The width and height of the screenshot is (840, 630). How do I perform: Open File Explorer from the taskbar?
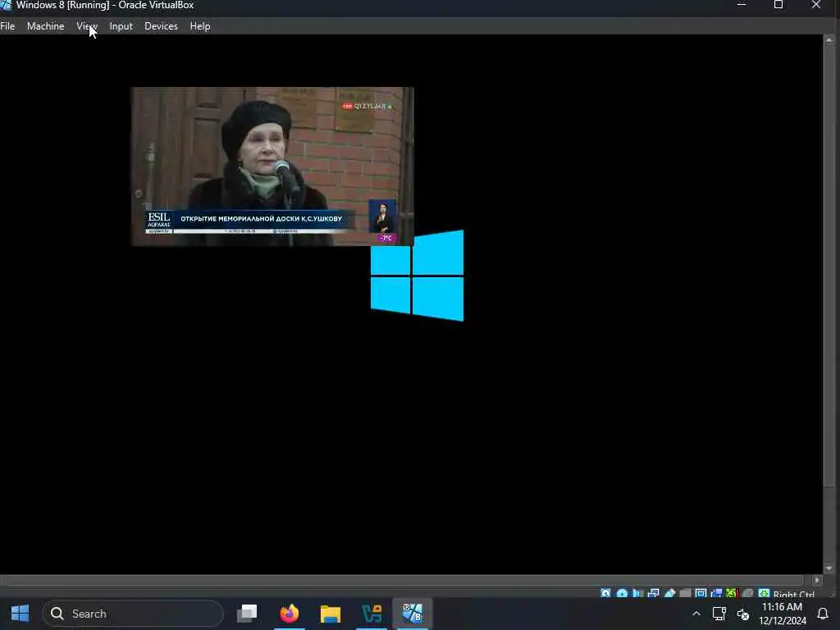pyautogui.click(x=331, y=614)
